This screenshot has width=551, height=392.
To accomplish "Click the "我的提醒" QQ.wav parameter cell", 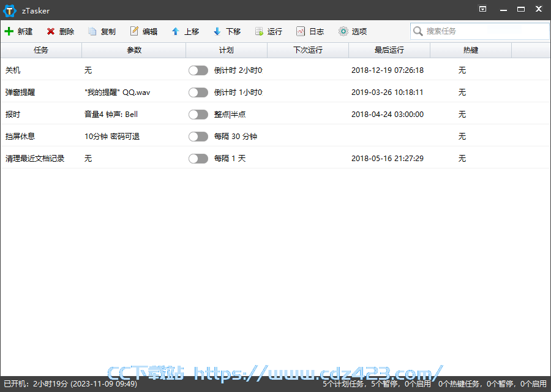I will 118,92.
